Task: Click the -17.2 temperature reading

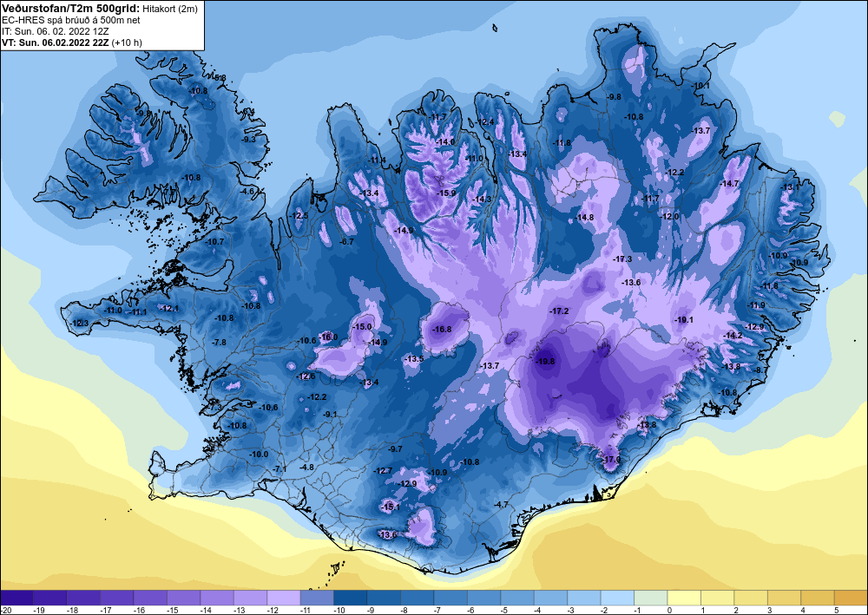Action: pyautogui.click(x=559, y=311)
